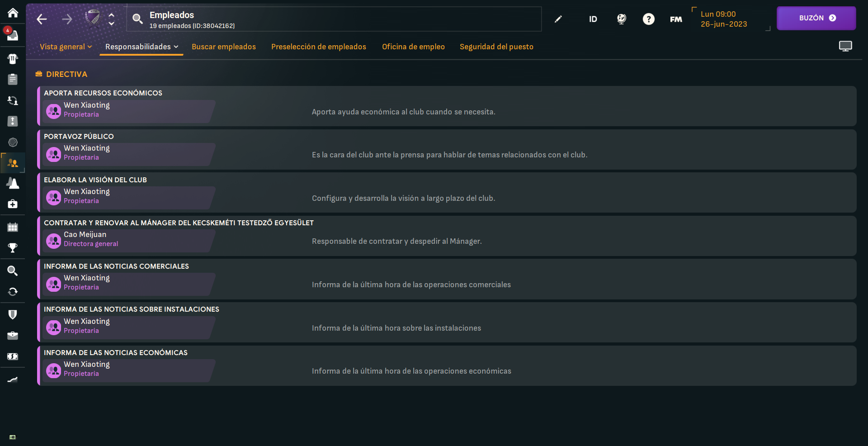
Task: Click the DIRECTIVA section heading
Action: pyautogui.click(x=66, y=74)
